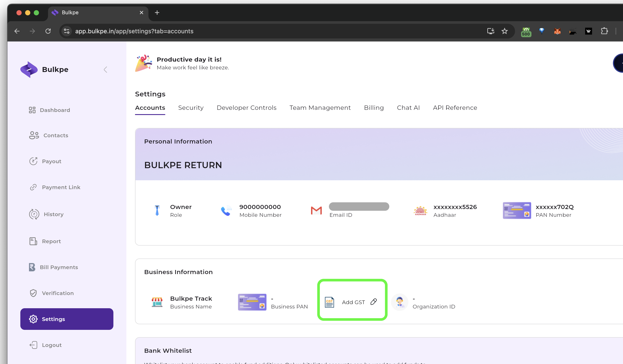Viewport: 623px width, 364px height.
Task: Open site permissions via address bar icon
Action: (66, 31)
